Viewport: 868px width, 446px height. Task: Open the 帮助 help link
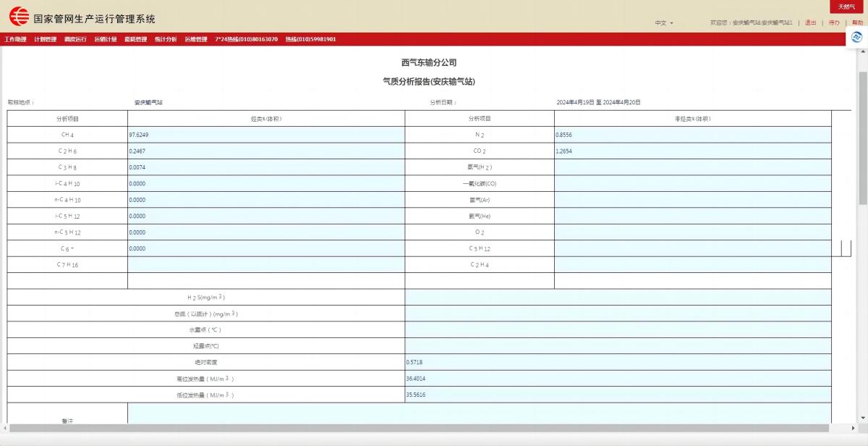[857, 23]
